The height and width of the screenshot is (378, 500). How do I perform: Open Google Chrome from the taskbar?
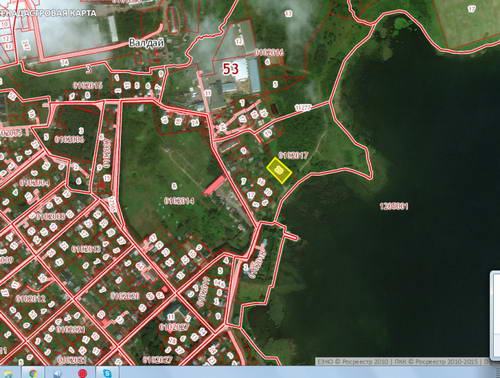coord(33,373)
